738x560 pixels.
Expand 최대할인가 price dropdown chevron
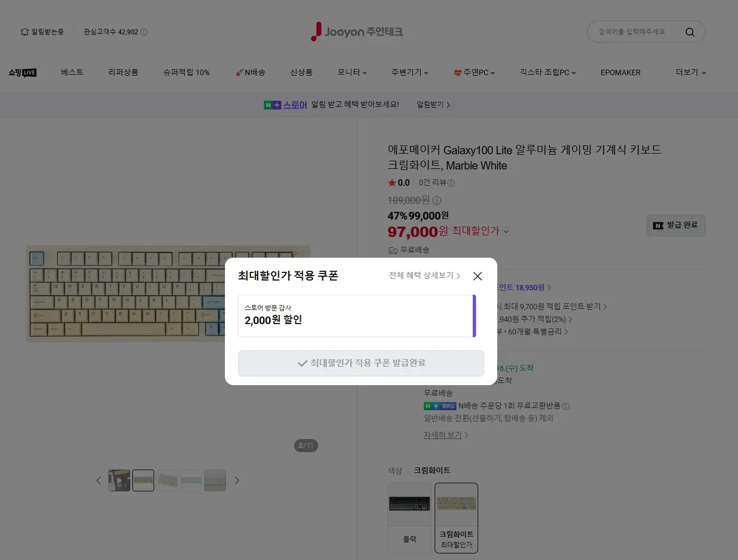[x=506, y=231]
